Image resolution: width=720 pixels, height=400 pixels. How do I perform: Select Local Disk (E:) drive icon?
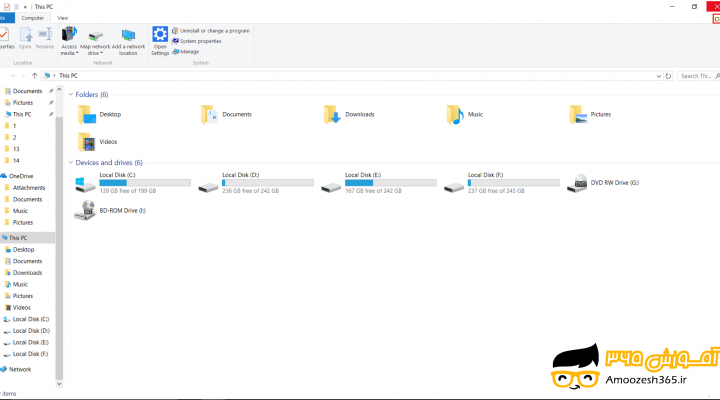tap(331, 187)
